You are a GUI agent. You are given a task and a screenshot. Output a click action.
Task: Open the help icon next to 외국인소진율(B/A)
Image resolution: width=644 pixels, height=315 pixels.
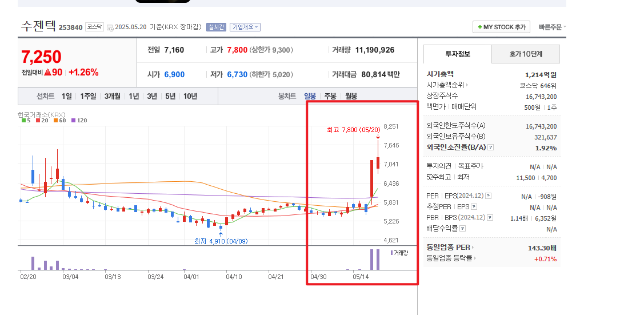[x=491, y=147]
